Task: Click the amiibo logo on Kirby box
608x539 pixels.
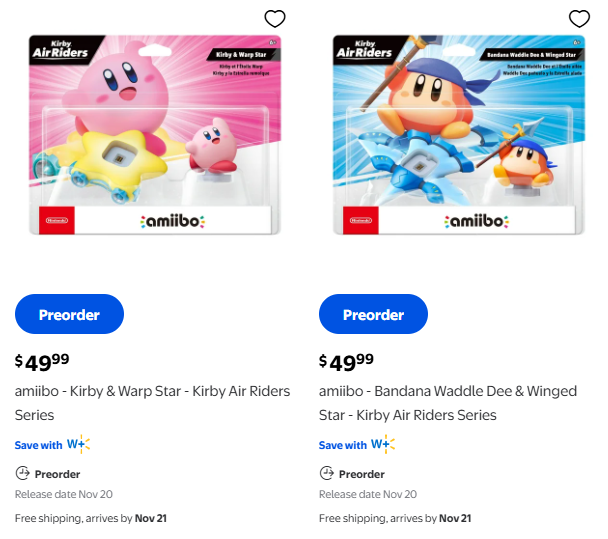Action: [171, 221]
